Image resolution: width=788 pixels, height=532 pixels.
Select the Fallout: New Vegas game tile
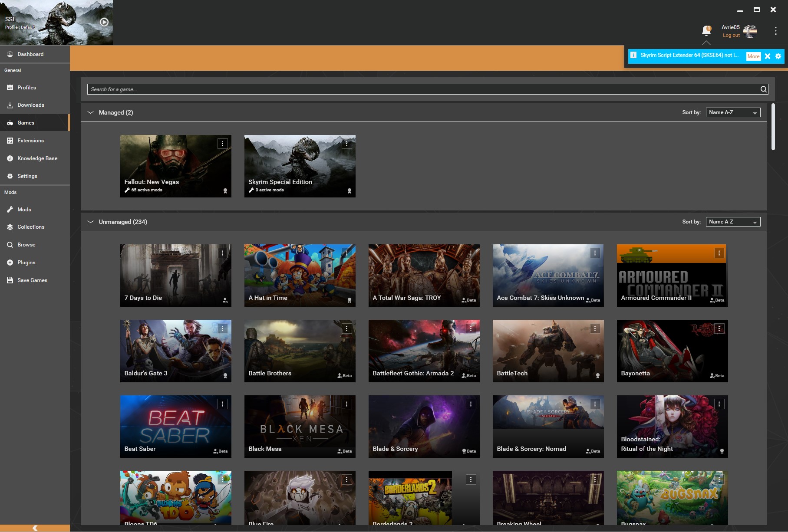(176, 166)
